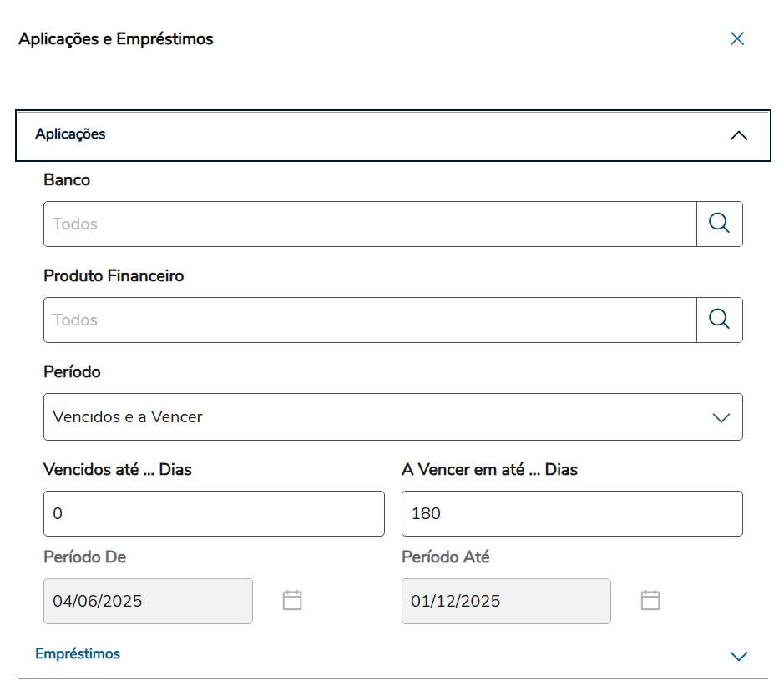Image resolution: width=784 pixels, height=691 pixels.
Task: Click the Período Até date field
Action: click(505, 601)
